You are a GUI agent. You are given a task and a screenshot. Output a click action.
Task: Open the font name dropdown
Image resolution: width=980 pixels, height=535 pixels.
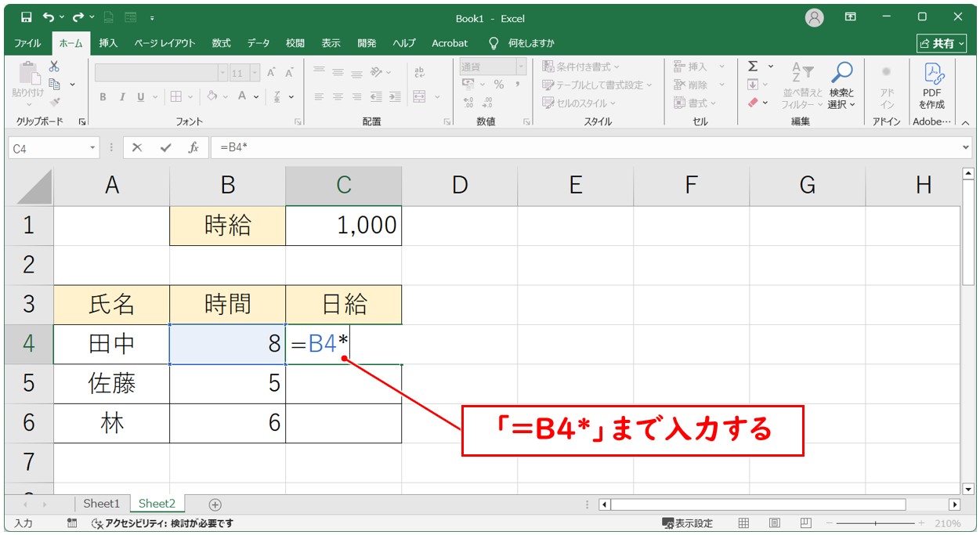point(222,73)
